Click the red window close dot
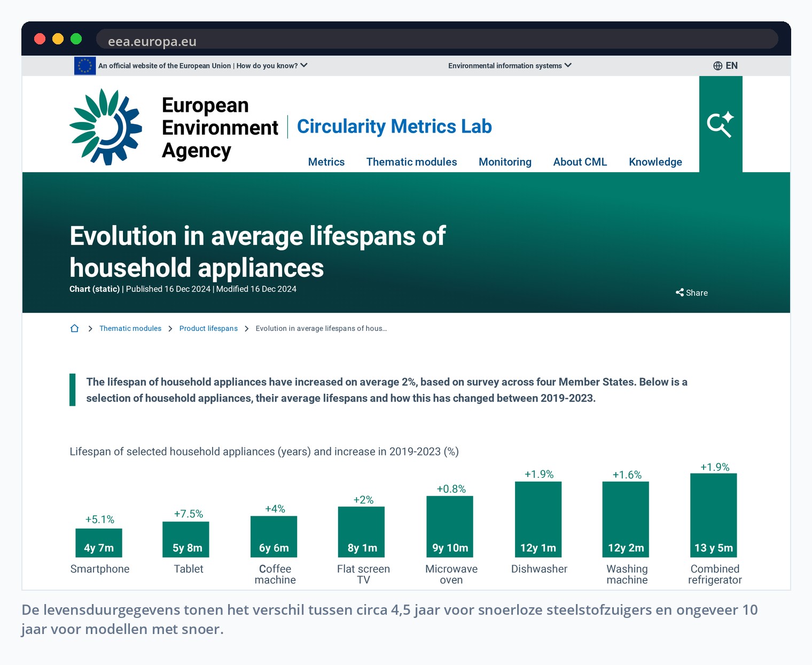This screenshot has width=812, height=665. 40,38
